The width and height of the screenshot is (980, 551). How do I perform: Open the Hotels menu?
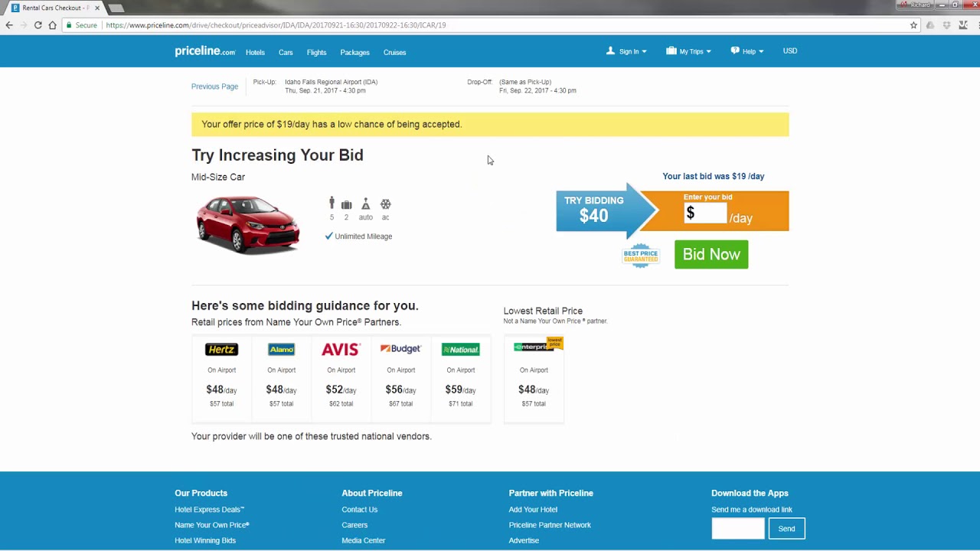(x=255, y=53)
